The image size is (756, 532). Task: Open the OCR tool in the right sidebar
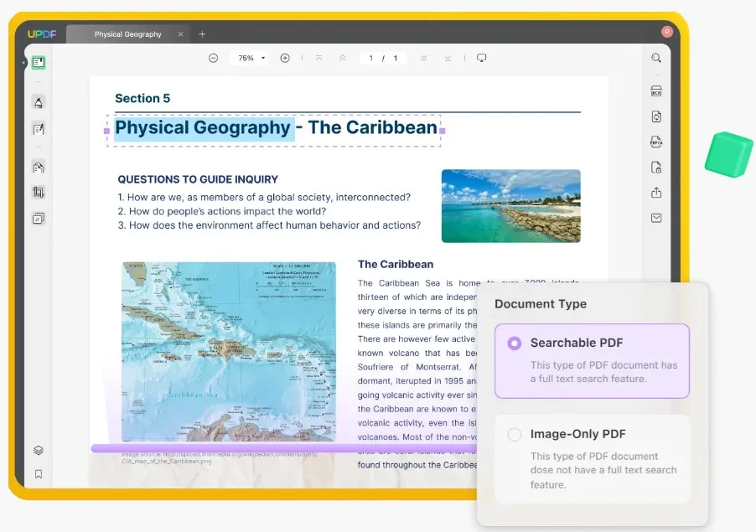coord(656,92)
